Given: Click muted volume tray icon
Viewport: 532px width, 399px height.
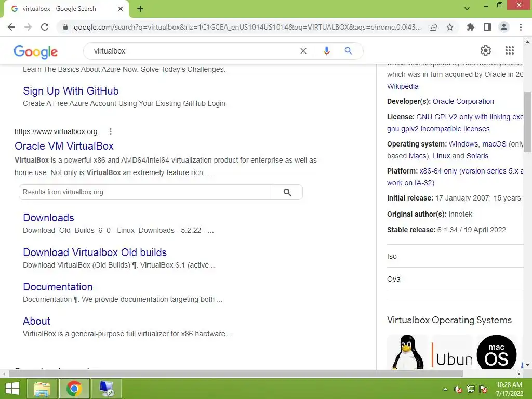Looking at the screenshot, I should pos(458,389).
